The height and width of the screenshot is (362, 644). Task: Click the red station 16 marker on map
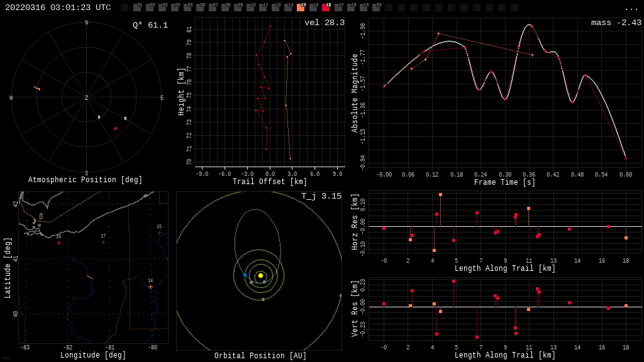click(58, 243)
